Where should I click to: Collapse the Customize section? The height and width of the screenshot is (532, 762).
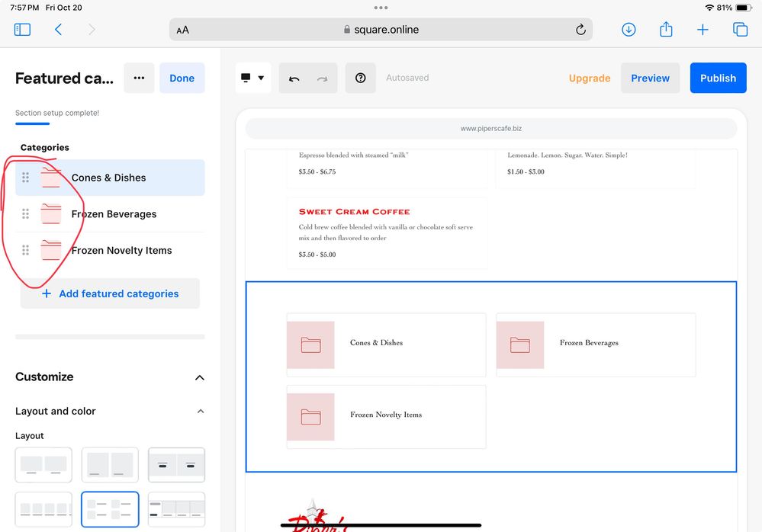(x=200, y=377)
